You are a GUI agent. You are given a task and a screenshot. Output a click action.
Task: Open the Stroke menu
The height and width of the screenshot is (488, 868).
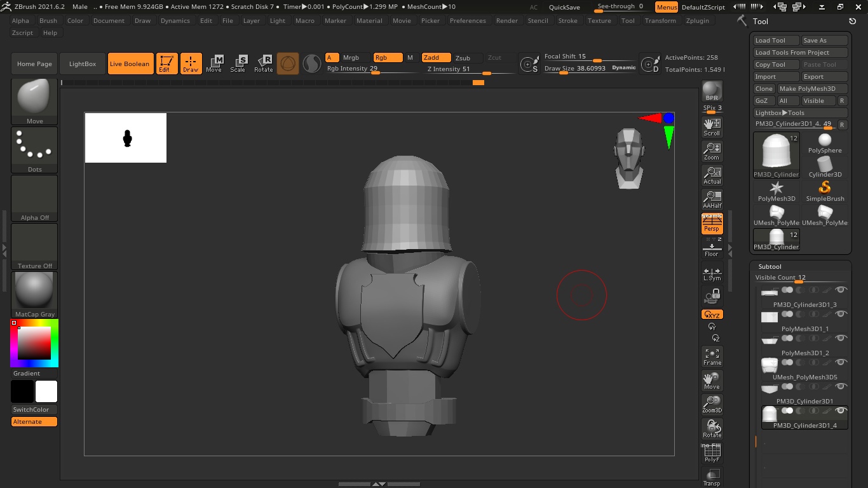[x=567, y=20]
